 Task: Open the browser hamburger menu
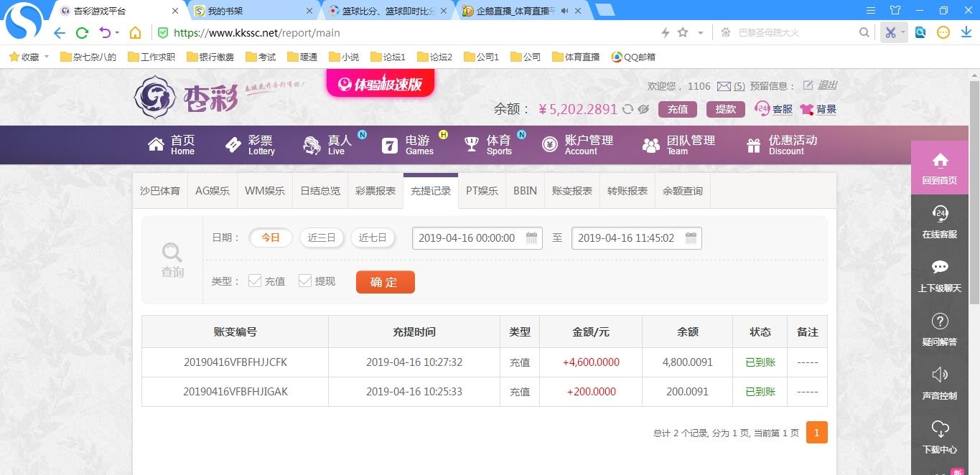[x=871, y=10]
